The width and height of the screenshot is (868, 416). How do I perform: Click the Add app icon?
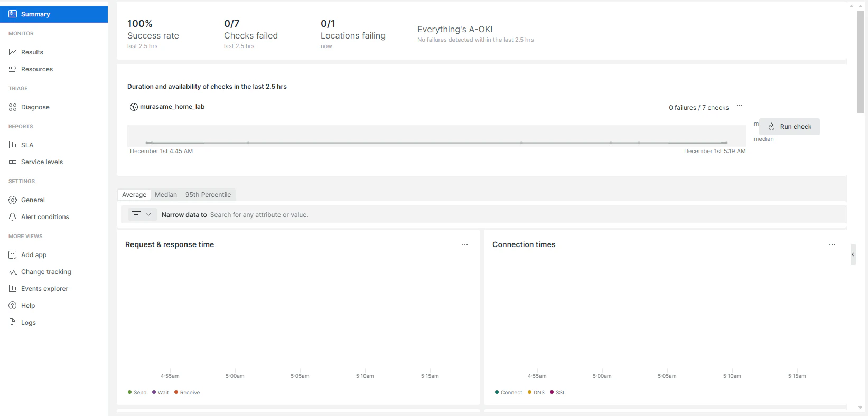point(13,255)
